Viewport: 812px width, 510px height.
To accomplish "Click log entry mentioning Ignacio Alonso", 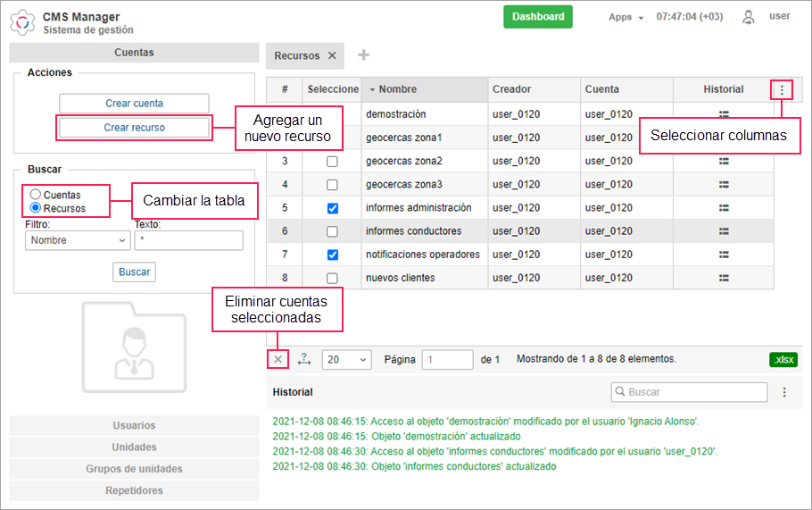I will [485, 422].
